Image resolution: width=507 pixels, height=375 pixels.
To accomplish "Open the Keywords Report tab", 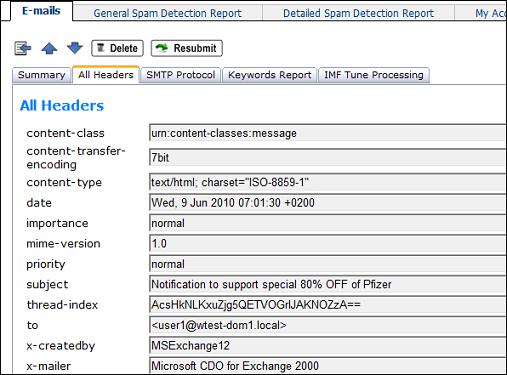I will click(269, 75).
